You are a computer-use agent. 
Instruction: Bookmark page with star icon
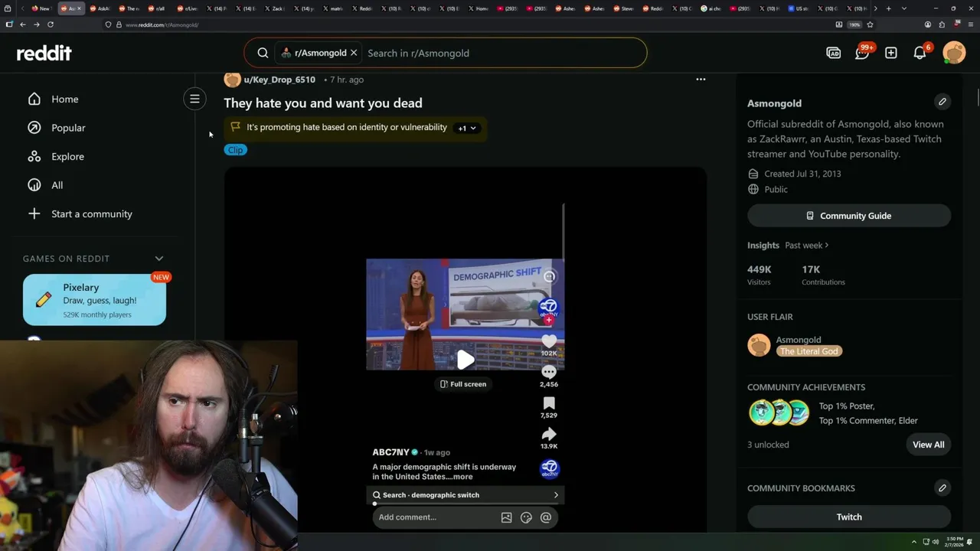point(870,24)
